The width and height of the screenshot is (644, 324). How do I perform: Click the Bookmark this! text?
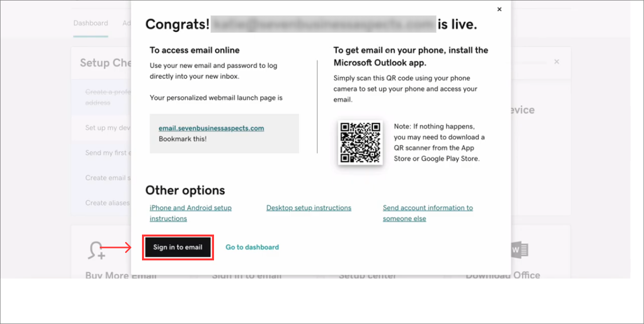(183, 139)
